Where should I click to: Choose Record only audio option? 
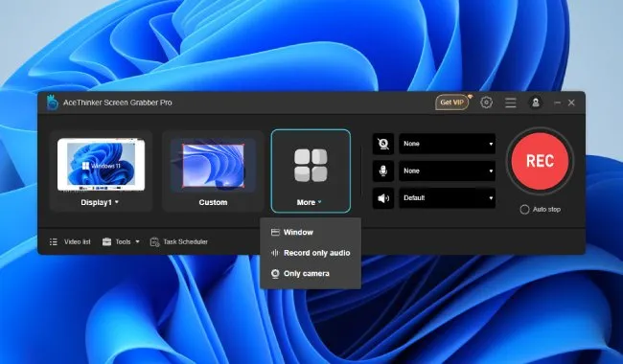tap(311, 253)
